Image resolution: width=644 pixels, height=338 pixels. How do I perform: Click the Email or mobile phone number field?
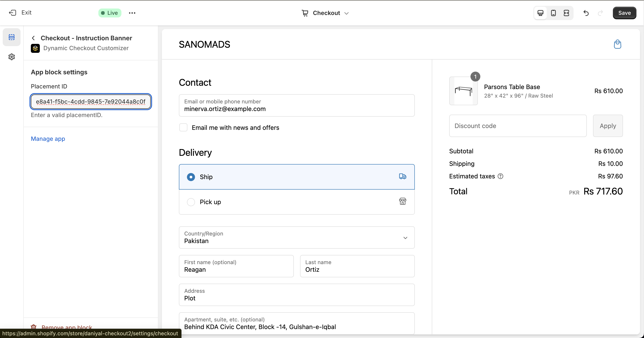tap(297, 105)
